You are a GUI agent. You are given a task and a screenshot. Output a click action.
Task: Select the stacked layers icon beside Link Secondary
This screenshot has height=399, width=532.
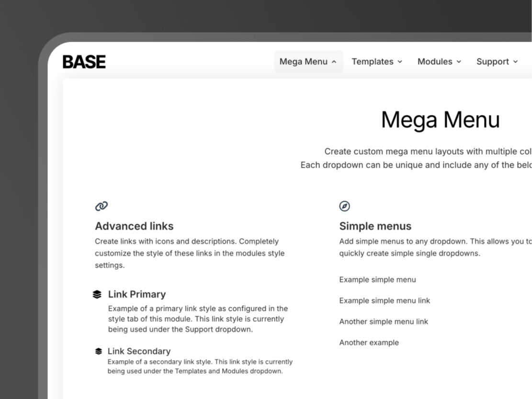[x=97, y=351]
